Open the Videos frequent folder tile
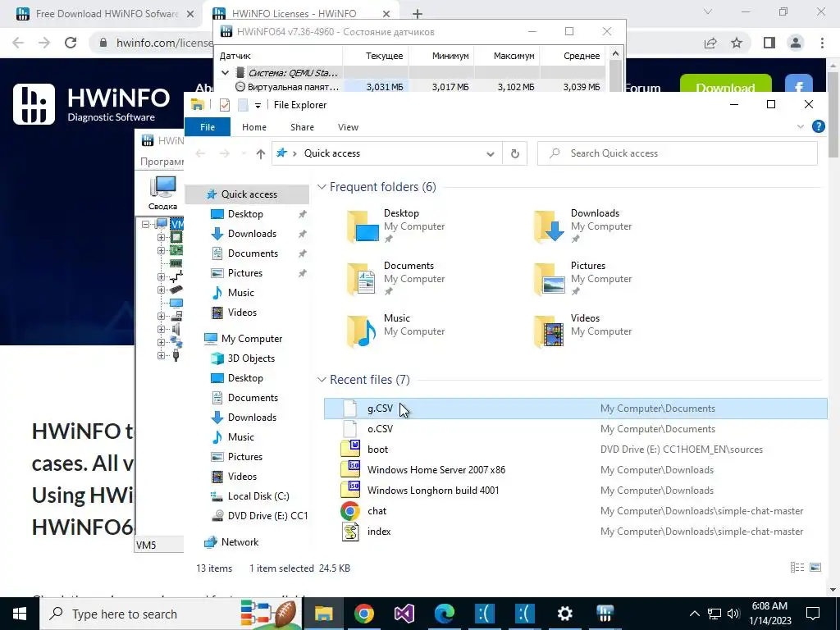 pos(584,331)
